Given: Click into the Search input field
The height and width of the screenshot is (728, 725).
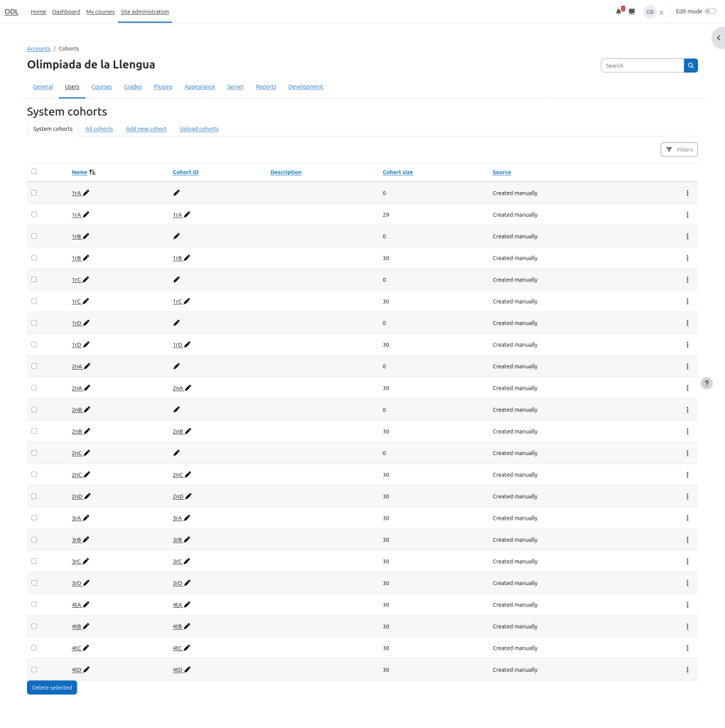Looking at the screenshot, I should (x=643, y=65).
